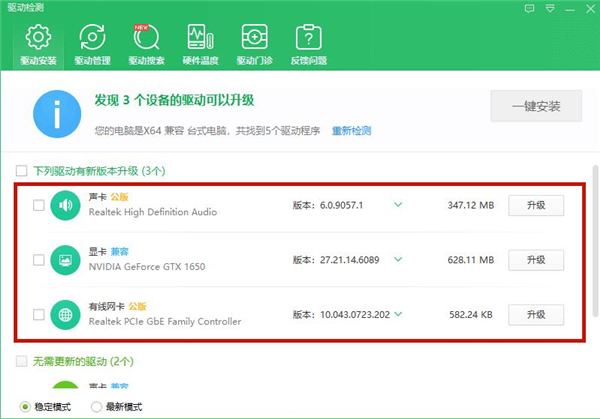Screen dimensions: 600x419
Task: Open the 驱动管理 icon
Action: (x=93, y=38)
